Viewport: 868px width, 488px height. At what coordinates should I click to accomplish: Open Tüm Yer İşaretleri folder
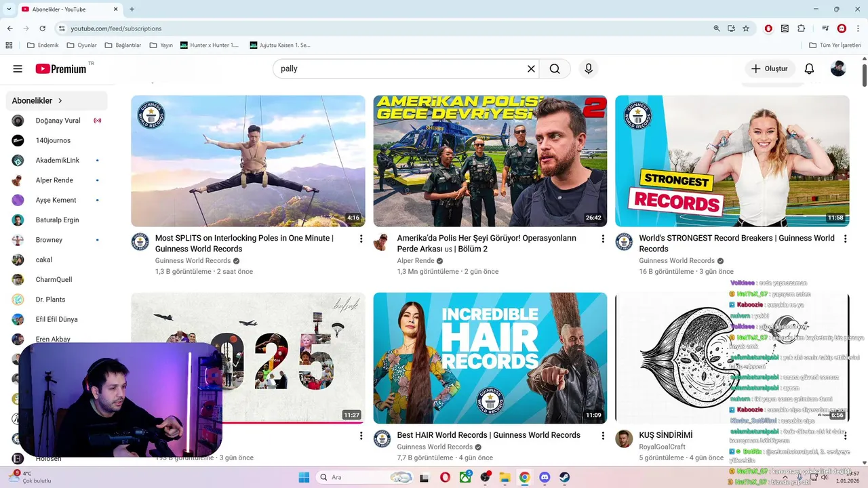tap(836, 45)
